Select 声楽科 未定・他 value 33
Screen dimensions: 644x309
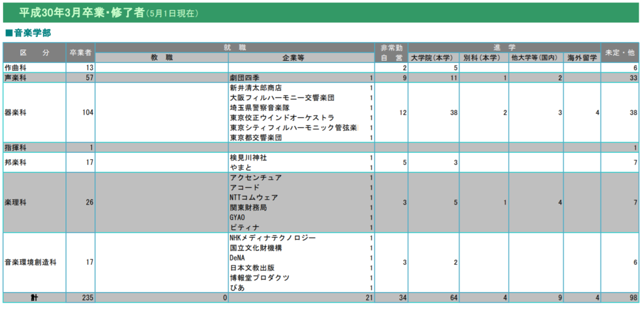tap(633, 77)
